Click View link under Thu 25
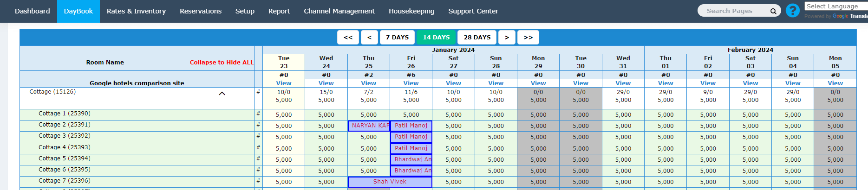The width and height of the screenshot is (868, 190). coord(368,83)
